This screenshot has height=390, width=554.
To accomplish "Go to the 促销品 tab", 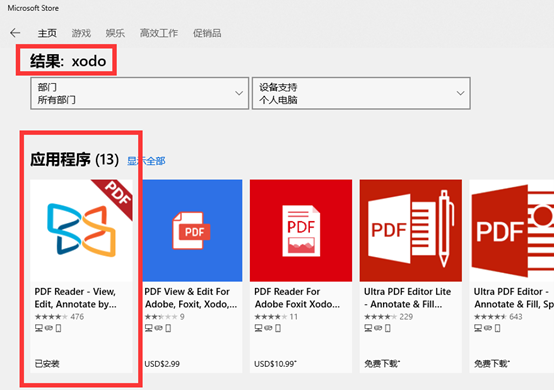I will (x=207, y=33).
